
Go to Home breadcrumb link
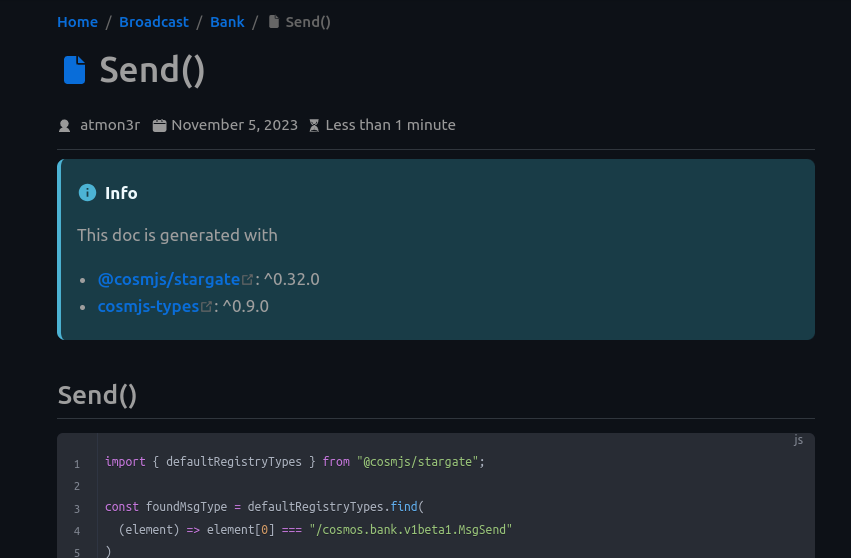[x=78, y=22]
